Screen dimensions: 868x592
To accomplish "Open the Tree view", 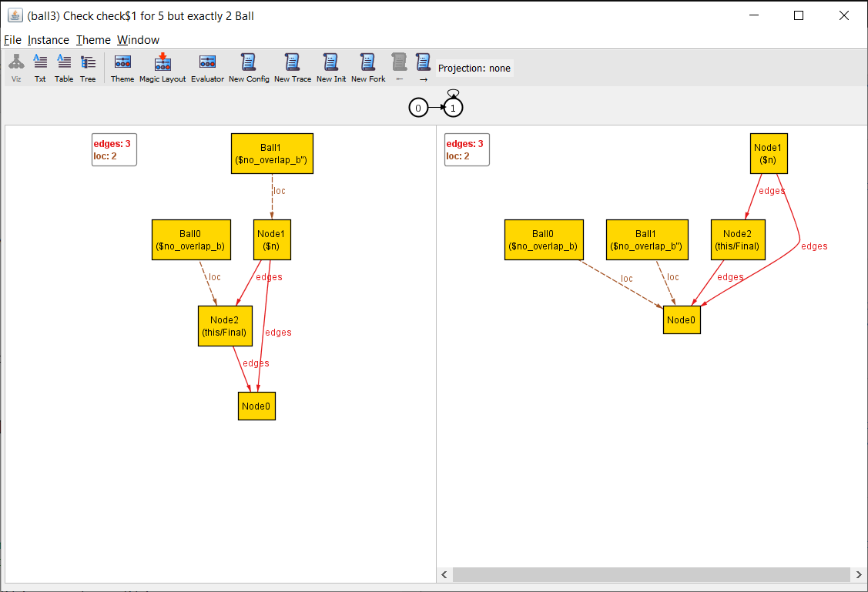I will 88,68.
